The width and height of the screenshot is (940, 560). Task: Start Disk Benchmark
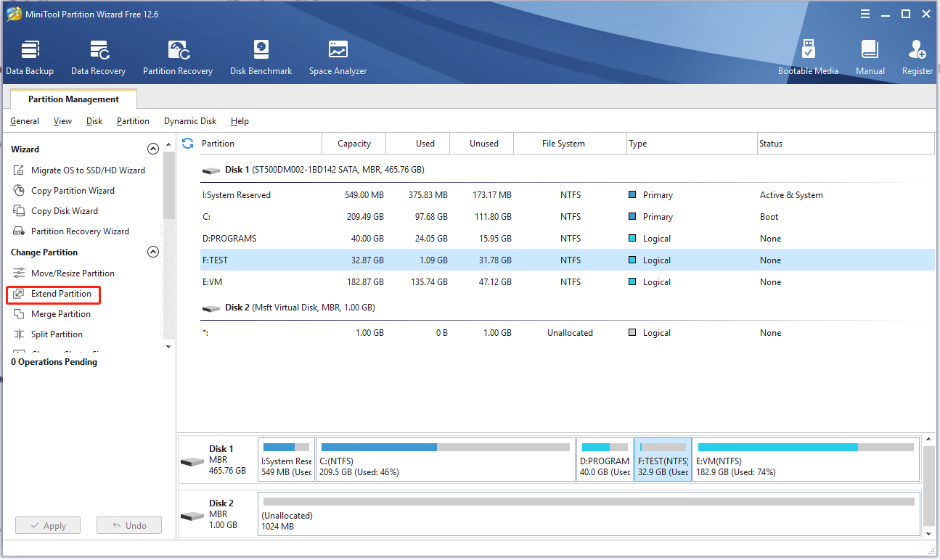(x=261, y=58)
